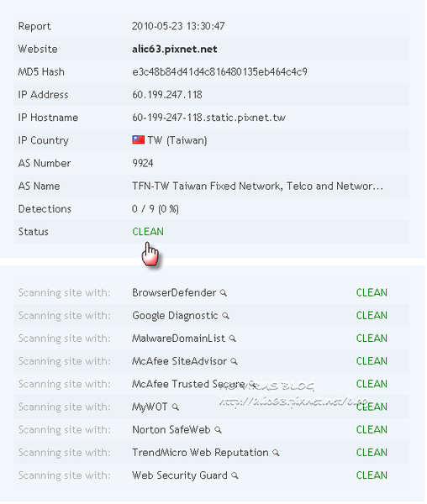
Task: Click magnifier icon beside Web Security Guard
Action: click(235, 476)
